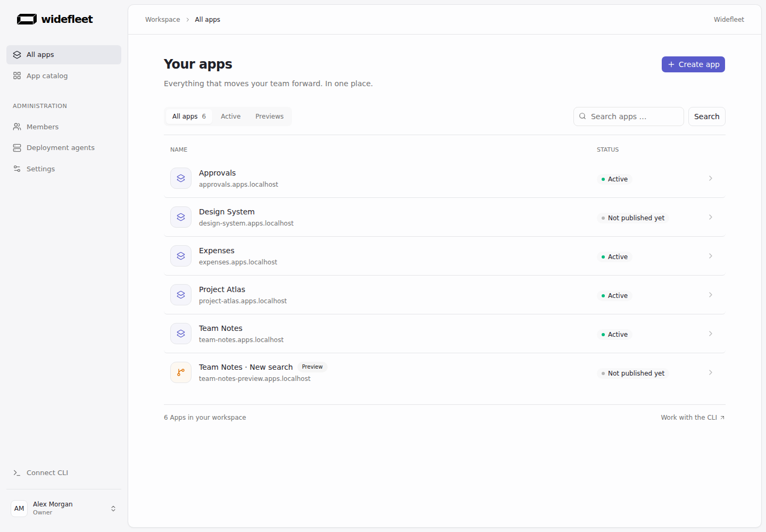
Task: Click the Connect CLI terminal icon
Action: 17,473
